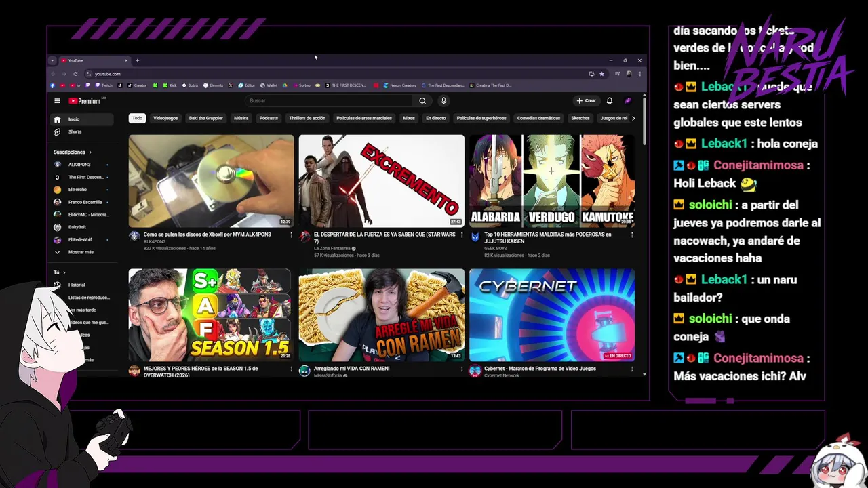Open a new browser tab
The image size is (868, 488).
pyautogui.click(x=137, y=60)
